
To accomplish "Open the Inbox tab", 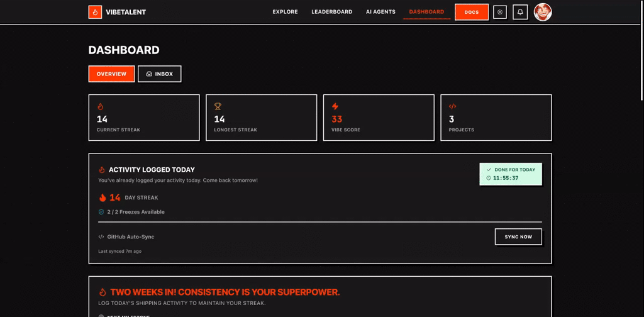I will 160,74.
